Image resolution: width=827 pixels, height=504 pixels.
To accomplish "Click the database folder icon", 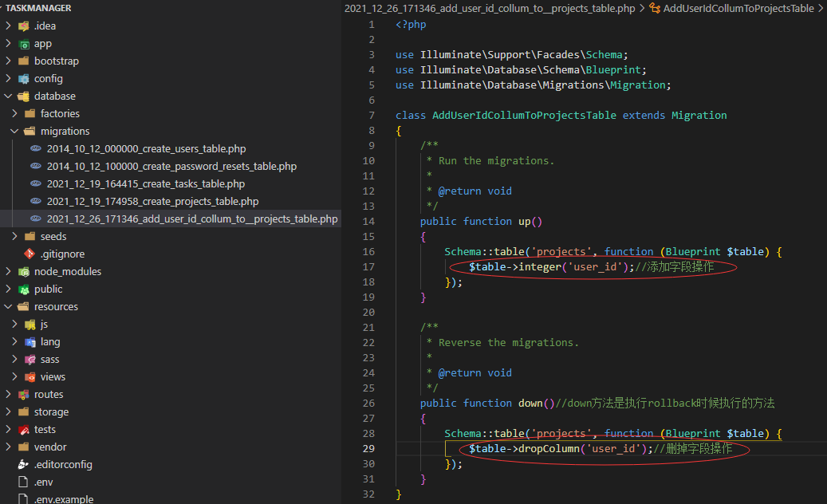I will 24,96.
